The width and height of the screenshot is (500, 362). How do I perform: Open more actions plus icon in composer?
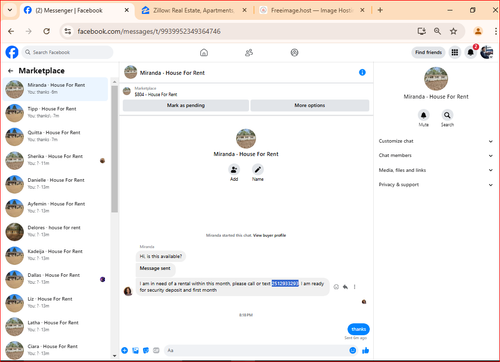point(125,350)
